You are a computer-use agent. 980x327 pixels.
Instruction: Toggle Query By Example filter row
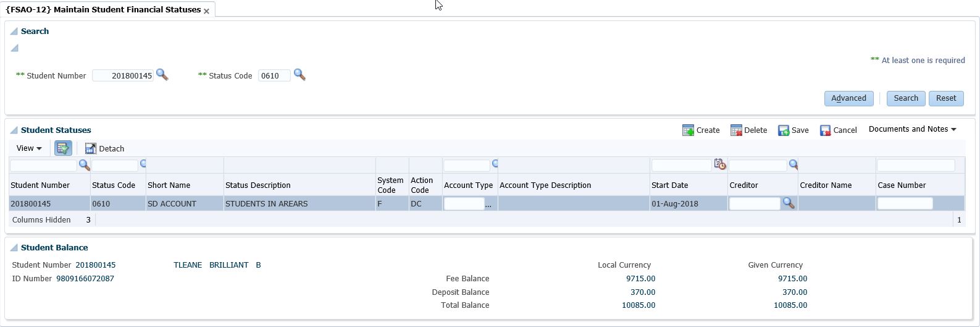coord(63,148)
